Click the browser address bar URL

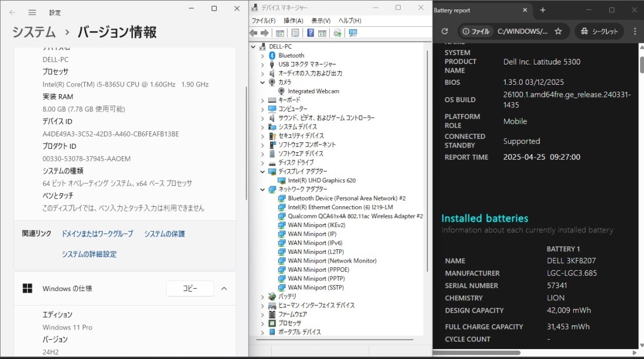(x=523, y=31)
